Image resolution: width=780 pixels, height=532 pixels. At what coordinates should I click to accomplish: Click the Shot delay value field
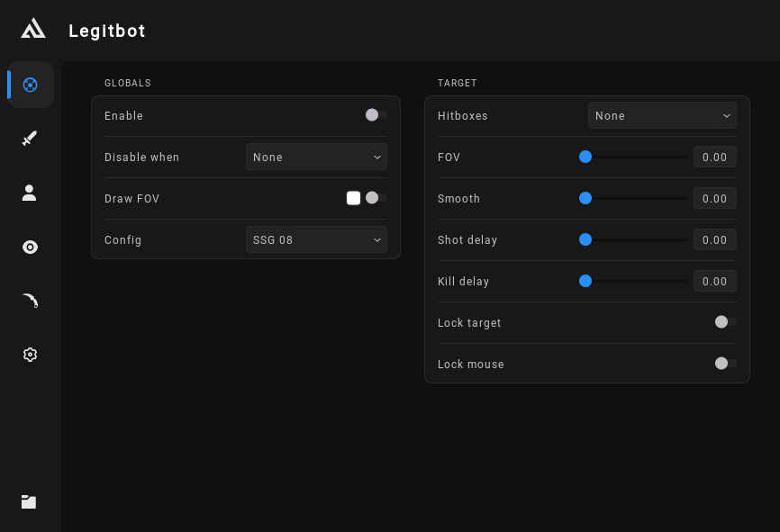pos(714,239)
